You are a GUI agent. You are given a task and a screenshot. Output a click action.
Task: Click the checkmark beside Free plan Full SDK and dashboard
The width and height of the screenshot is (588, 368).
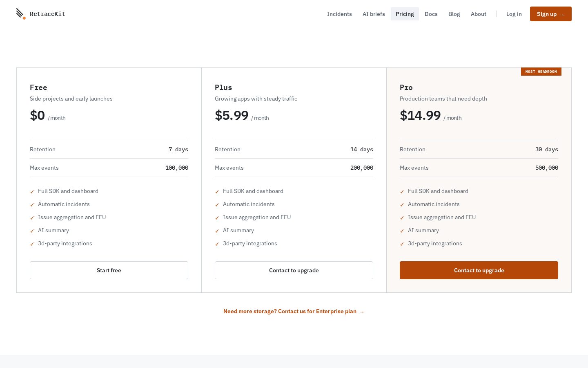click(x=32, y=192)
